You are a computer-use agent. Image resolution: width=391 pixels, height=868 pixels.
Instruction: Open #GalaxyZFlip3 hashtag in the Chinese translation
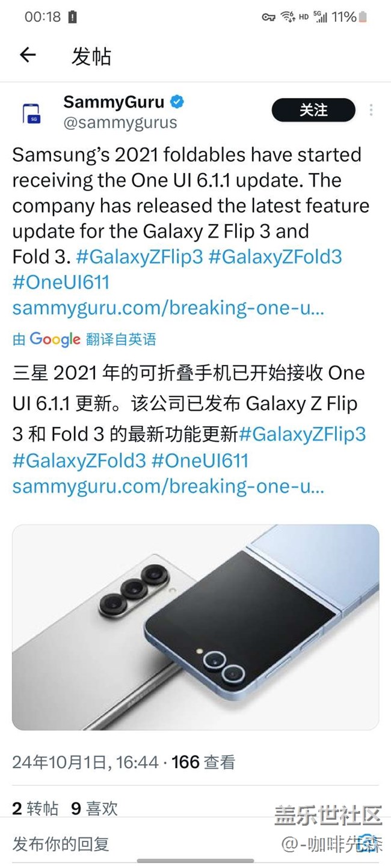pos(303,434)
